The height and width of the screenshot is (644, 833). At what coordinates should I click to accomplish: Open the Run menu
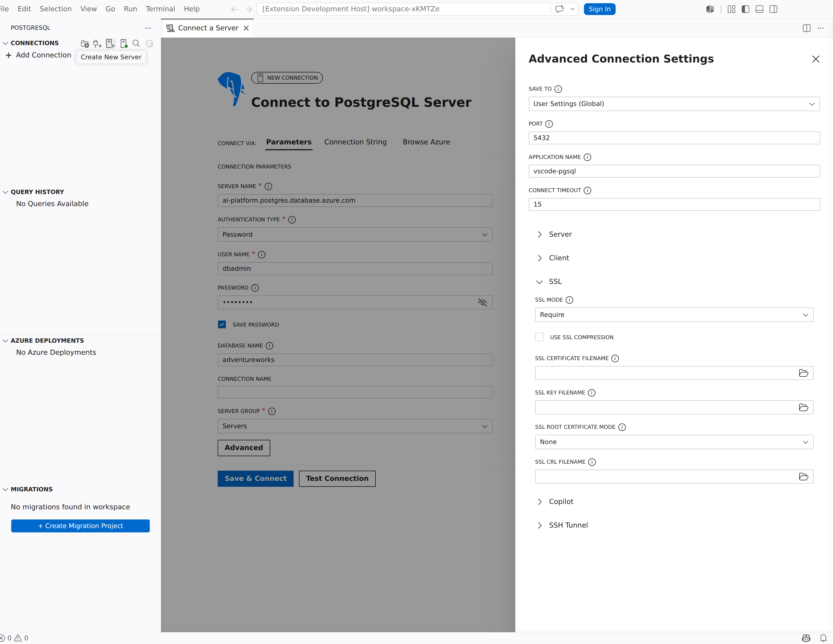[130, 9]
